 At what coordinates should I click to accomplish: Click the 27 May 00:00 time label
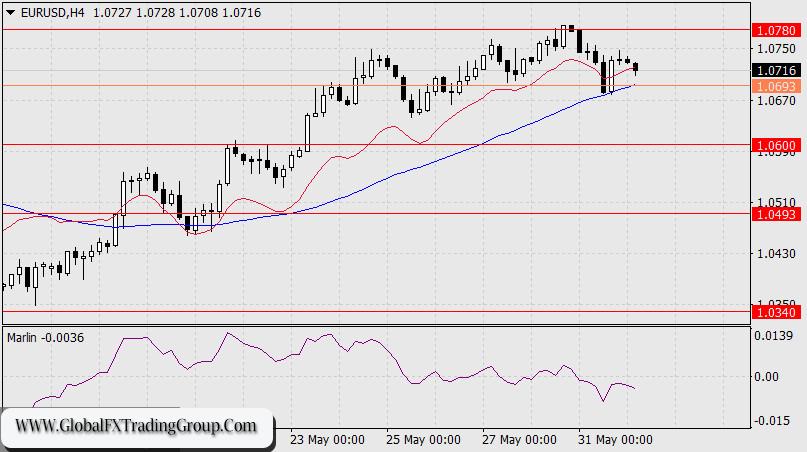point(519,440)
